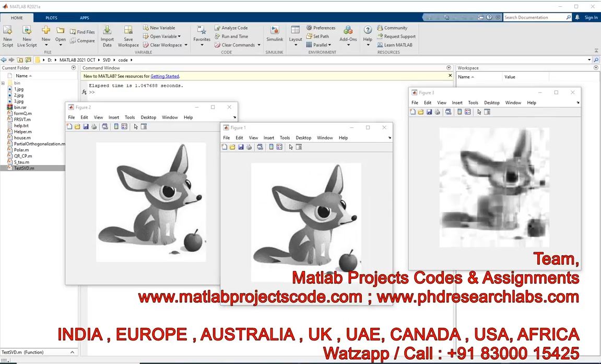Open the Preferences settings
The image size is (601, 364).
pyautogui.click(x=321, y=28)
